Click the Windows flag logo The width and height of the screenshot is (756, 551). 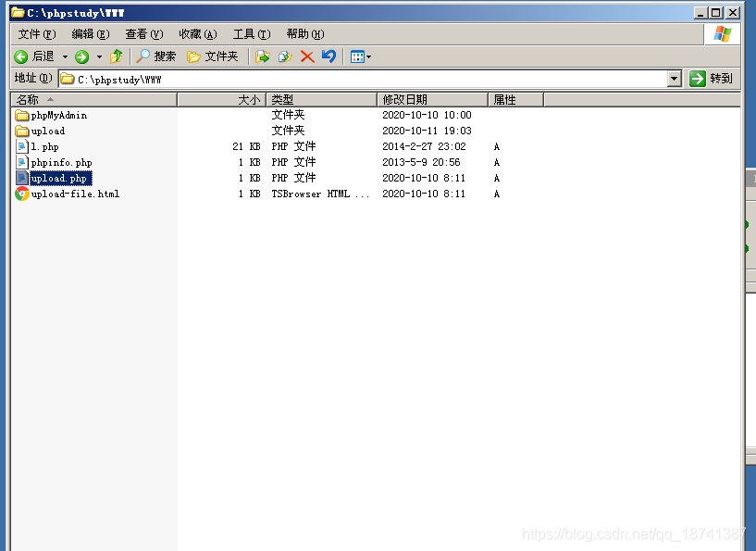point(723,33)
